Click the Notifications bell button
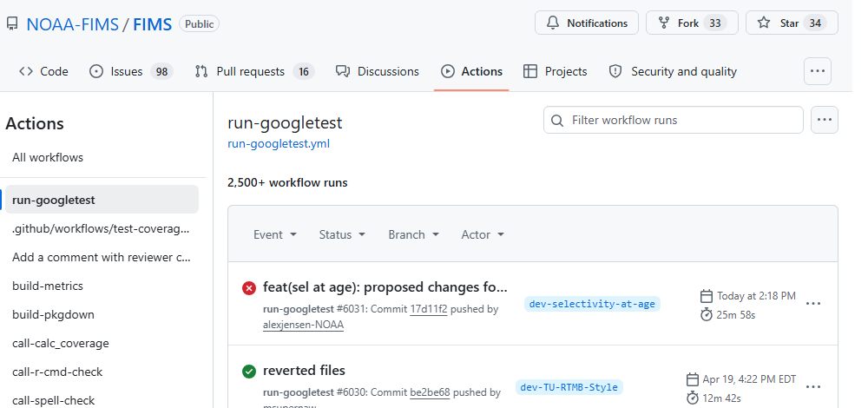The width and height of the screenshot is (868, 408). (x=587, y=23)
